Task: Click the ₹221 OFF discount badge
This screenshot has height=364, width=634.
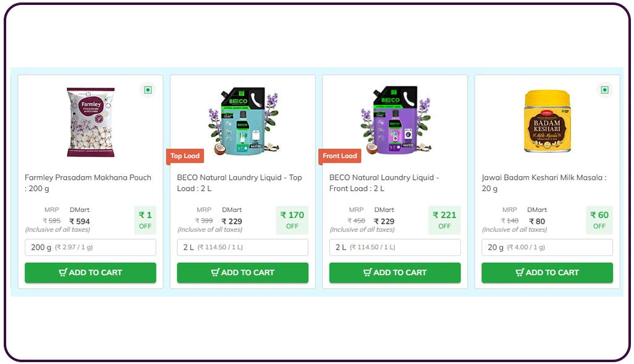Action: click(x=444, y=220)
